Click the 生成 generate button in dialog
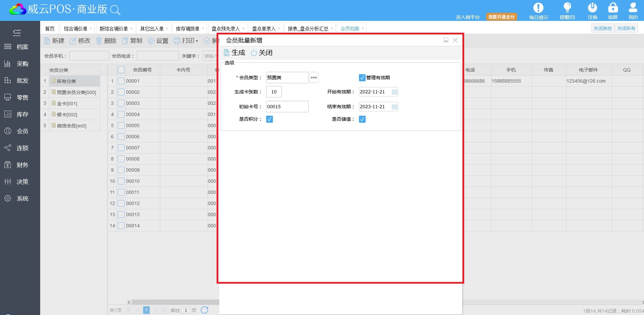 [x=234, y=53]
